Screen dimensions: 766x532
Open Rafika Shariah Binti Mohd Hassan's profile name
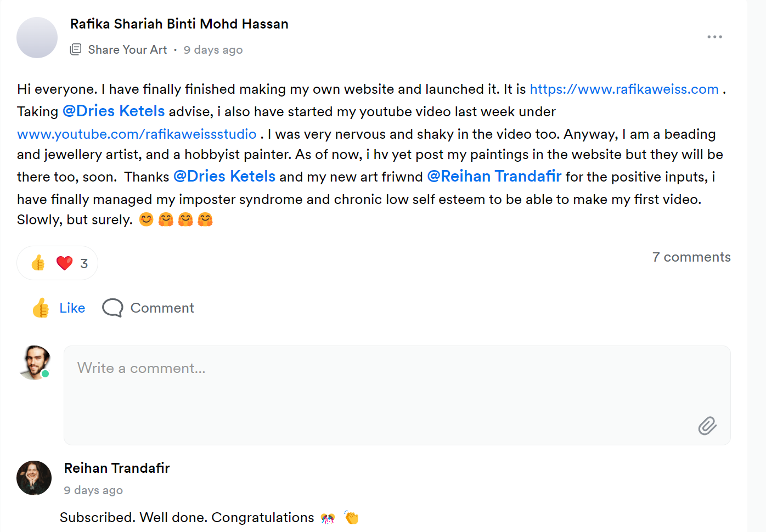pyautogui.click(x=179, y=24)
